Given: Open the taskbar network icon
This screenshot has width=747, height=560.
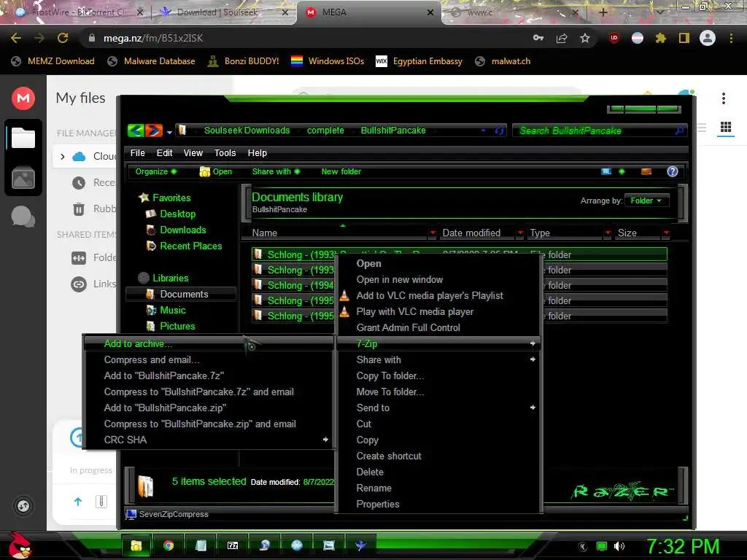Looking at the screenshot, I should [x=602, y=546].
